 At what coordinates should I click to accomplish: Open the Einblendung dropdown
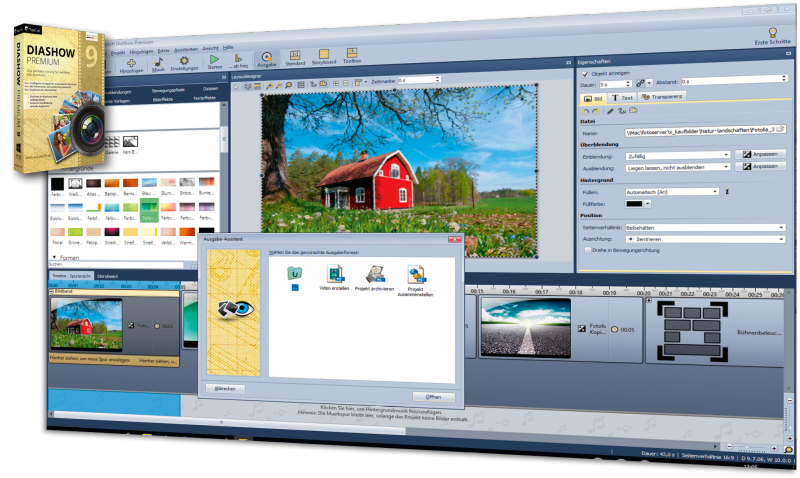pyautogui.click(x=678, y=156)
